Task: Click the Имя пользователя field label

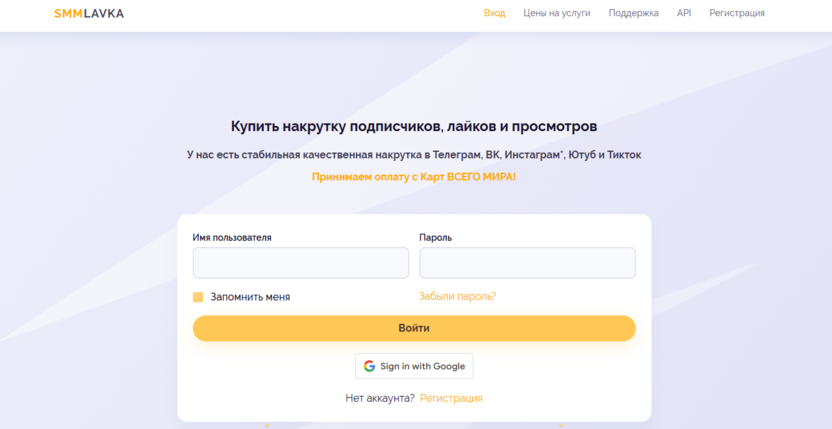Action: [x=232, y=238]
